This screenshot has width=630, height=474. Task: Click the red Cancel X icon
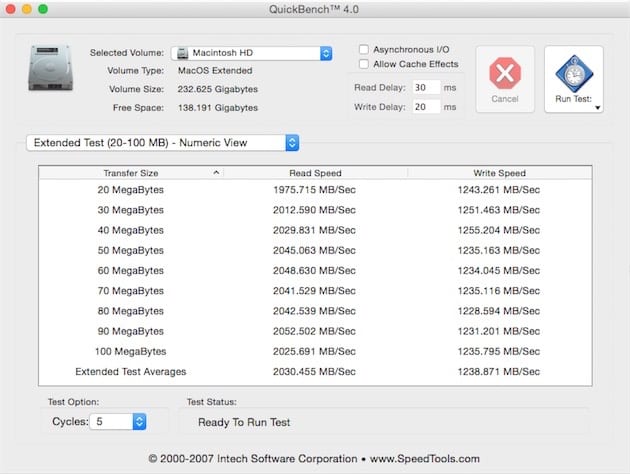[x=505, y=73]
